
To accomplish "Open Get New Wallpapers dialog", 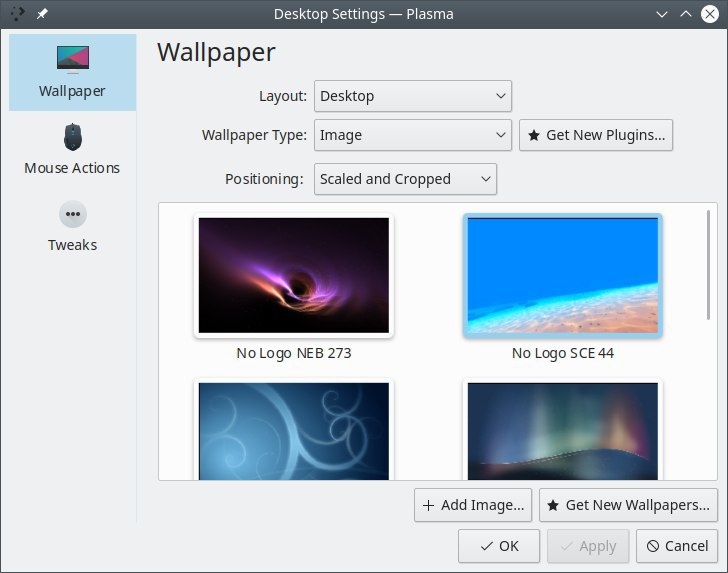I will pos(628,505).
